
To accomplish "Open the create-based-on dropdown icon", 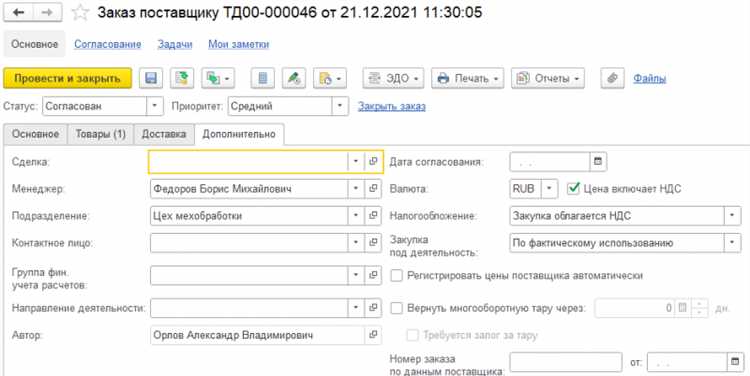I will (218, 78).
